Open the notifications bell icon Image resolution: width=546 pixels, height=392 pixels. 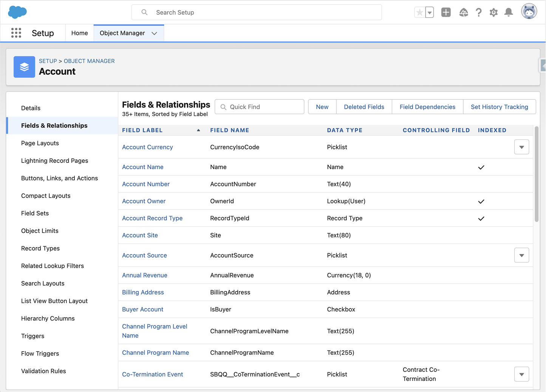(509, 12)
